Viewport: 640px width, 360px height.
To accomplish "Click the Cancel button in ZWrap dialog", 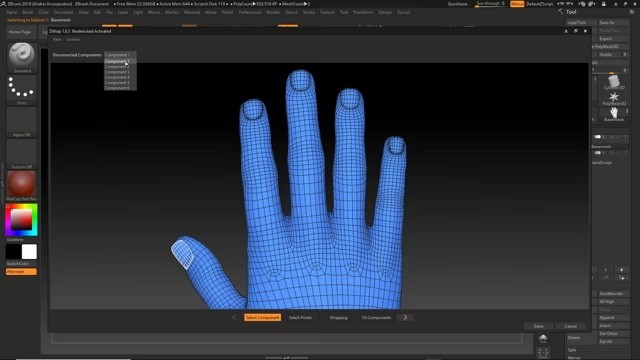I will (571, 326).
